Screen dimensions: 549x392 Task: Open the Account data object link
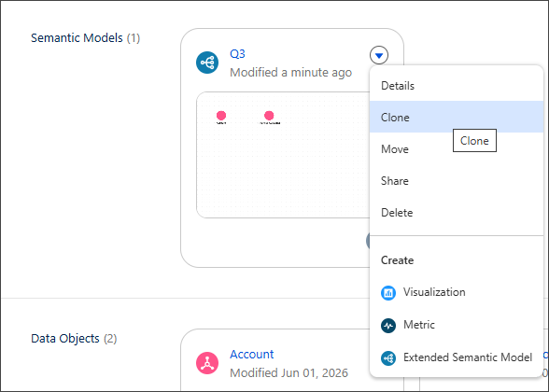tap(252, 355)
